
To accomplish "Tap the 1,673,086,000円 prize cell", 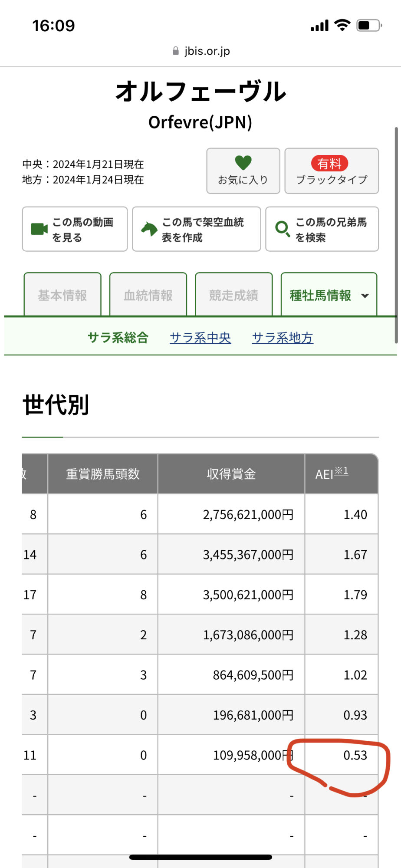I will 231,635.
